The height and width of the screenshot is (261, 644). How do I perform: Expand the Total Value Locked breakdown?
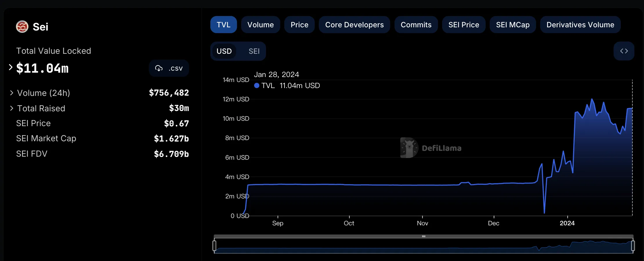11,67
